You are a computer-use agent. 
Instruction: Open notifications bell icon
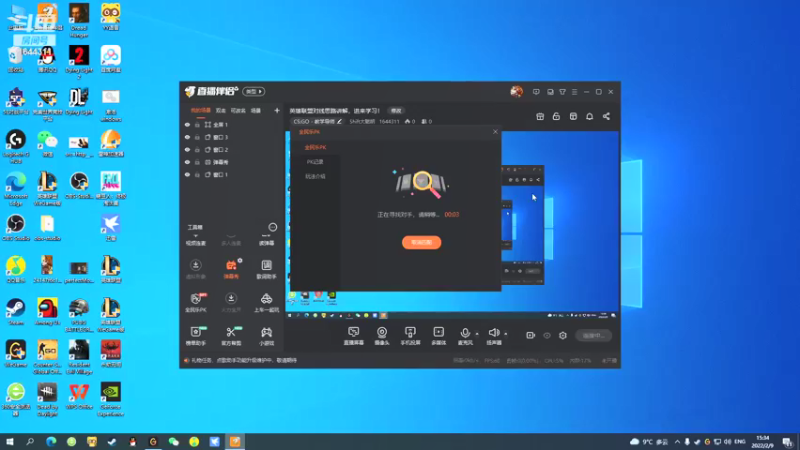589,117
